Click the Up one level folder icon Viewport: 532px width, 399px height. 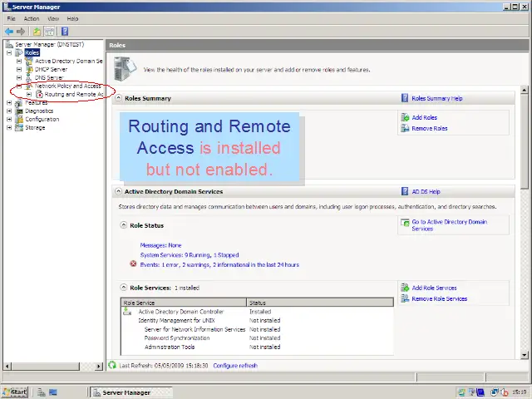coord(37,32)
